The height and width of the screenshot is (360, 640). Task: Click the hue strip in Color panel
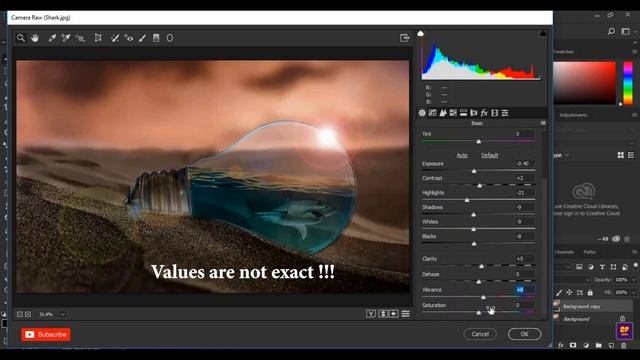(x=628, y=83)
